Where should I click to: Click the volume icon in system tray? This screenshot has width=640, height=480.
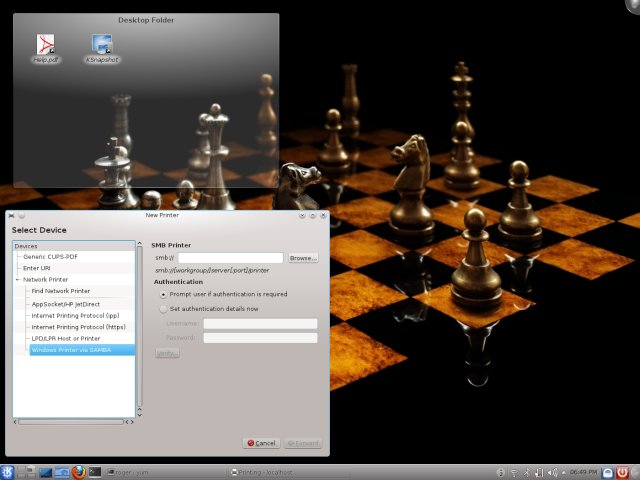coord(553,472)
